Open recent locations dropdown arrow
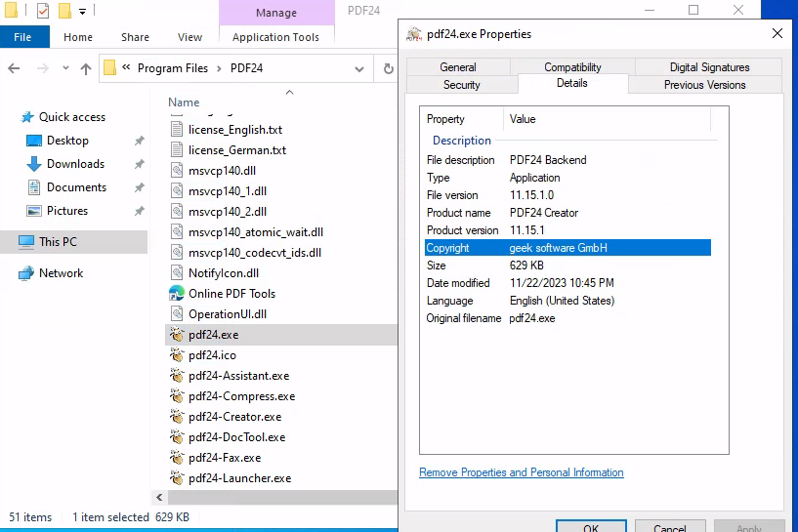Image resolution: width=798 pixels, height=532 pixels. (x=65, y=68)
